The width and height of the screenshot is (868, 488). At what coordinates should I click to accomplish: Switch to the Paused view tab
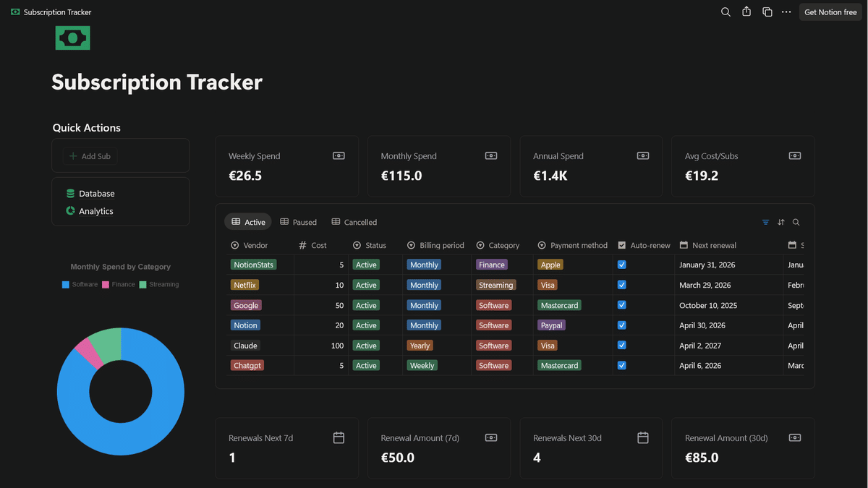[x=298, y=222]
